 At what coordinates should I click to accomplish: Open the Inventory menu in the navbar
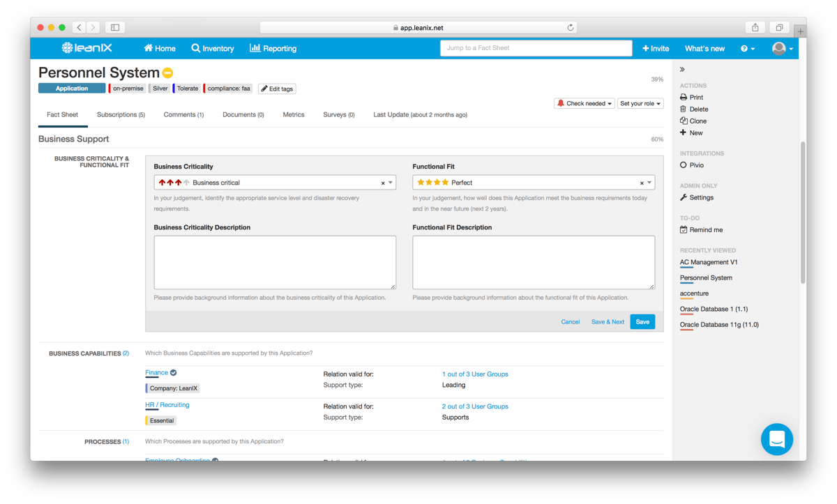pyautogui.click(x=212, y=48)
